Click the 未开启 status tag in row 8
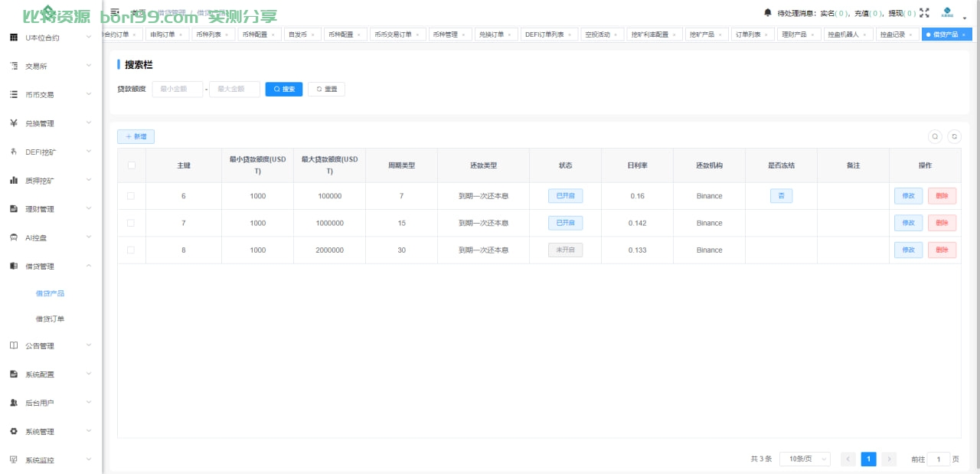The height and width of the screenshot is (474, 980). (565, 250)
